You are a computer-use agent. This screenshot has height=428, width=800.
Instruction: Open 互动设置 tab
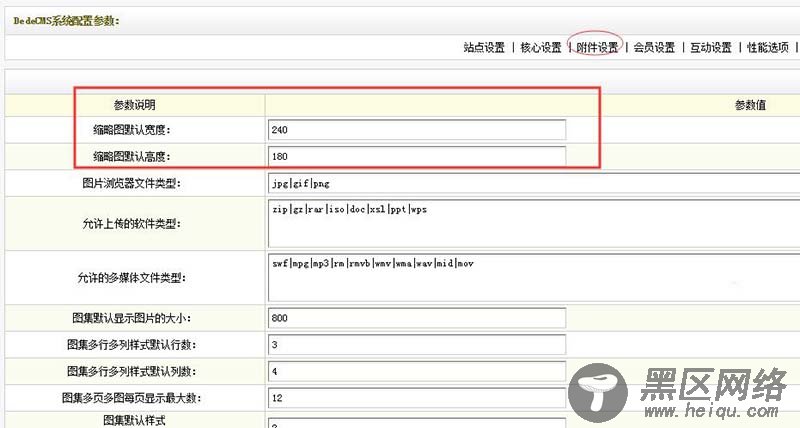711,47
